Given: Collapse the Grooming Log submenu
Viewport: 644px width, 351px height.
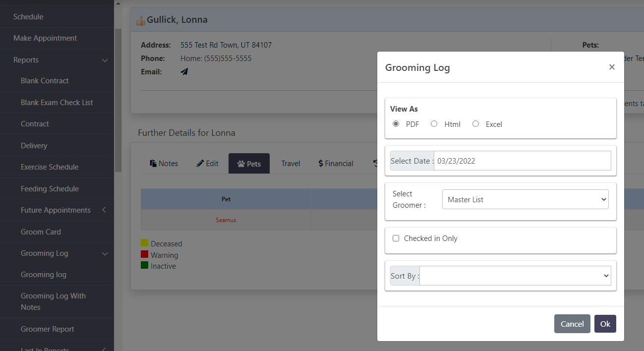Looking at the screenshot, I should [x=57, y=253].
